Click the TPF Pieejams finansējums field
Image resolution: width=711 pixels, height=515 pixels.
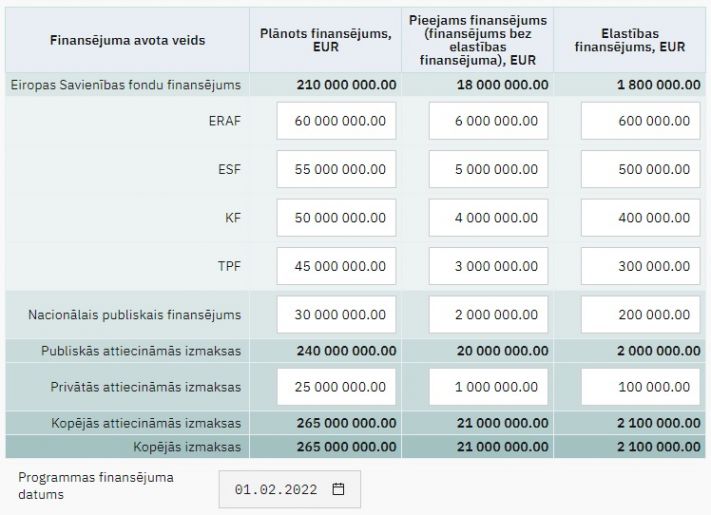click(488, 266)
